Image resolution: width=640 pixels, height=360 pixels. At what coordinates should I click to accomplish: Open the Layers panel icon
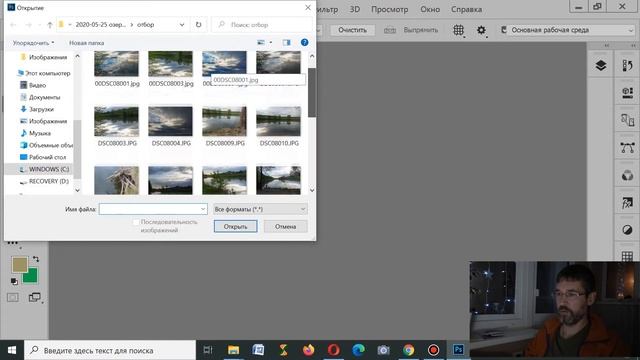[600, 65]
